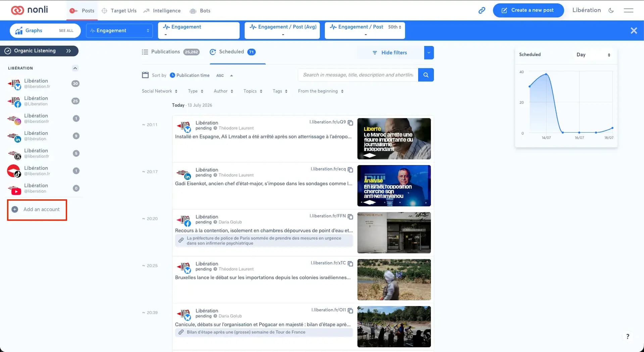644x352 pixels.
Task: Click Add an account
Action: pyautogui.click(x=37, y=209)
